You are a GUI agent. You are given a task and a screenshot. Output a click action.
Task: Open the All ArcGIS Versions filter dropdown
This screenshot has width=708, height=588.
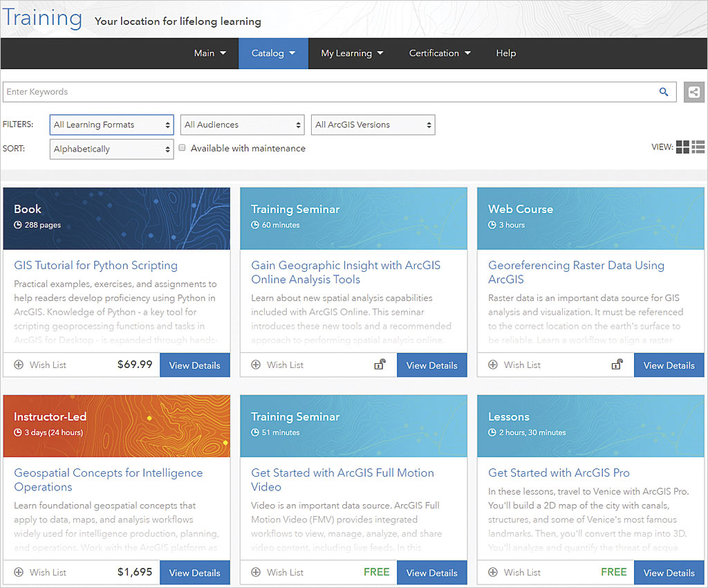click(x=373, y=125)
